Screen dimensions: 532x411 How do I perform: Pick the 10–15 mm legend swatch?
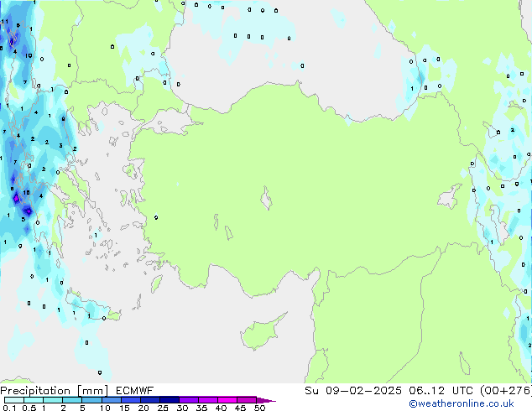tap(112, 400)
